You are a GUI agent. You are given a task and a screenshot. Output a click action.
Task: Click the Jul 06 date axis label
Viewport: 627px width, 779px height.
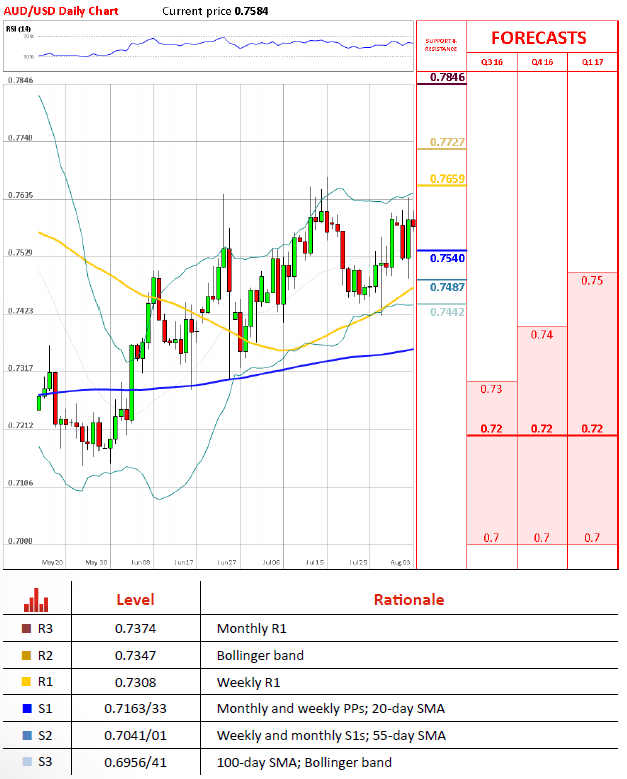click(x=271, y=562)
